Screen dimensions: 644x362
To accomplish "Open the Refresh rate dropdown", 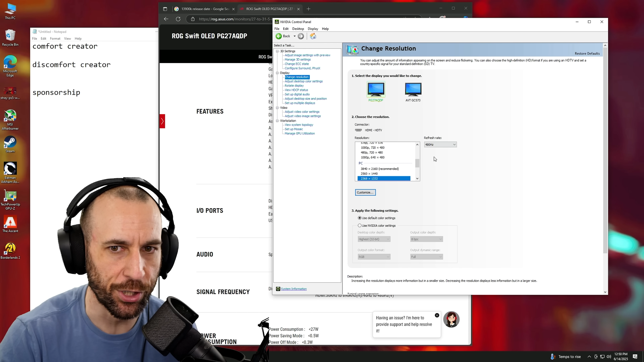I will tap(440, 145).
